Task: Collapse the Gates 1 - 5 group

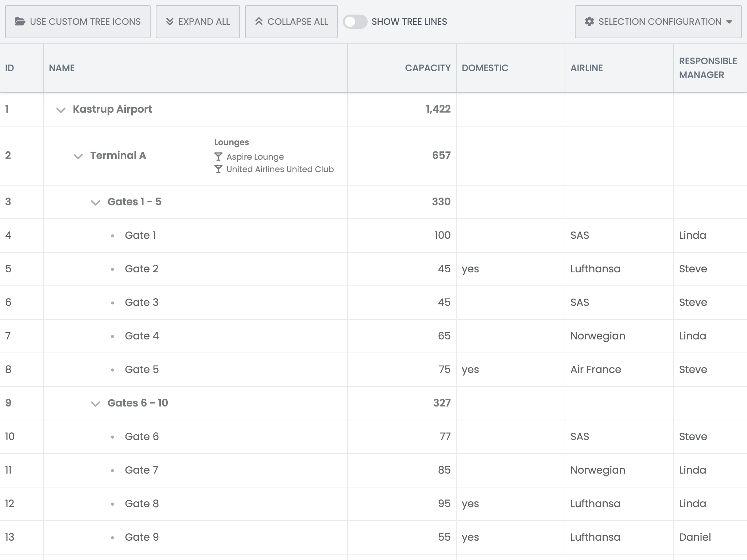Action: tap(96, 203)
